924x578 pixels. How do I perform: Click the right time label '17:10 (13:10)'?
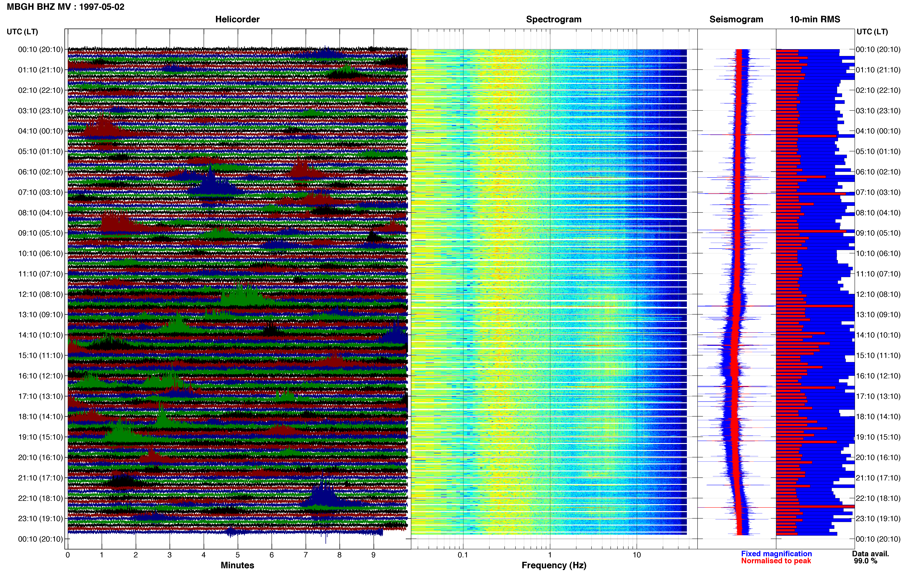pos(878,396)
